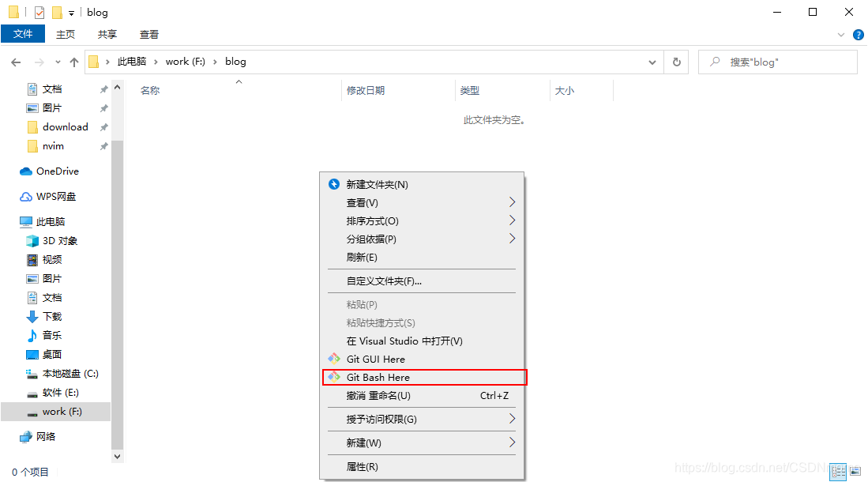This screenshot has height=482, width=868.
Task: Click the new folder icon in quick access toolbar
Action: (x=56, y=12)
